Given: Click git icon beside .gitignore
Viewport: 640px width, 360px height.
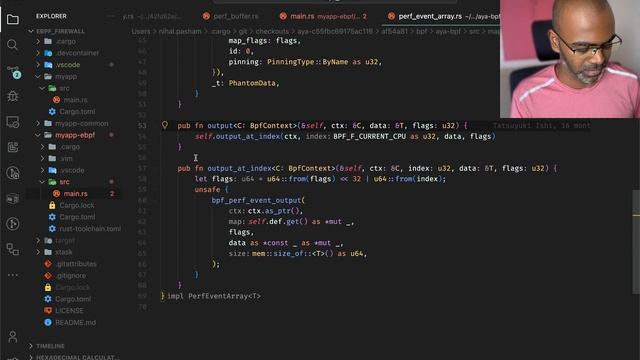Looking at the screenshot, I should (48, 276).
